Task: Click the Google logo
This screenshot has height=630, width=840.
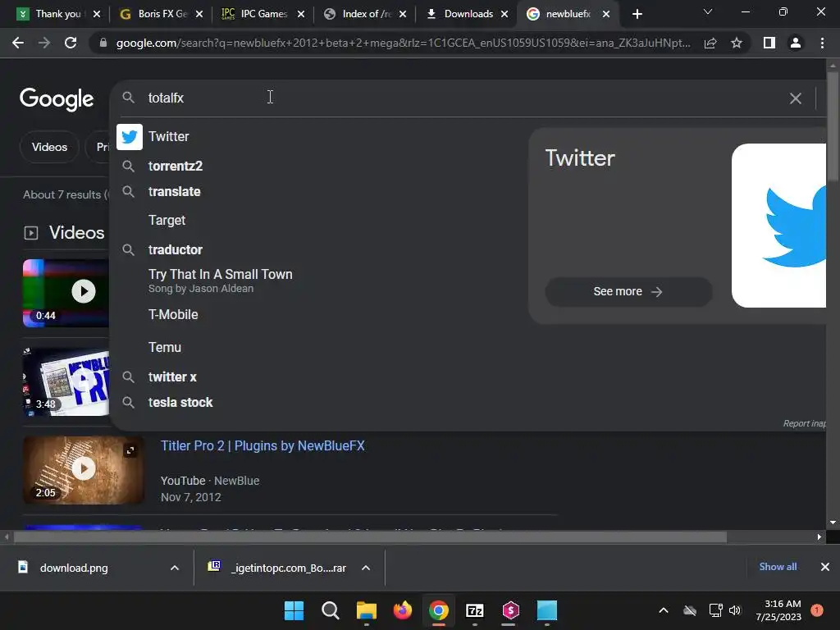Action: click(x=57, y=98)
